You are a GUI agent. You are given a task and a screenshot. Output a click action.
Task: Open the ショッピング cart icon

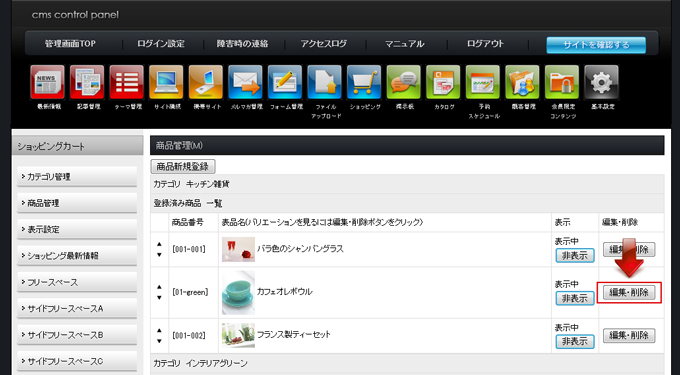(364, 82)
